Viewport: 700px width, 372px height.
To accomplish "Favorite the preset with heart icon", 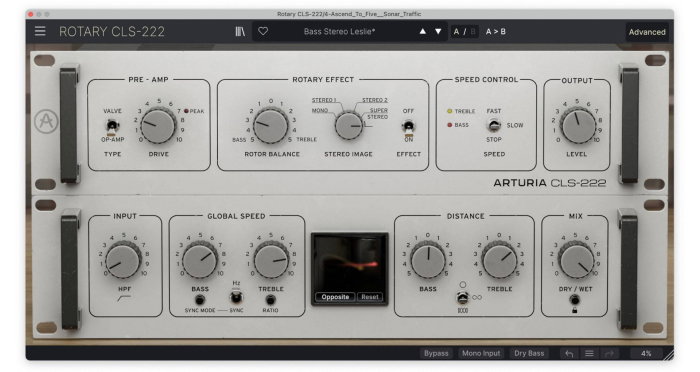I will 263,31.
